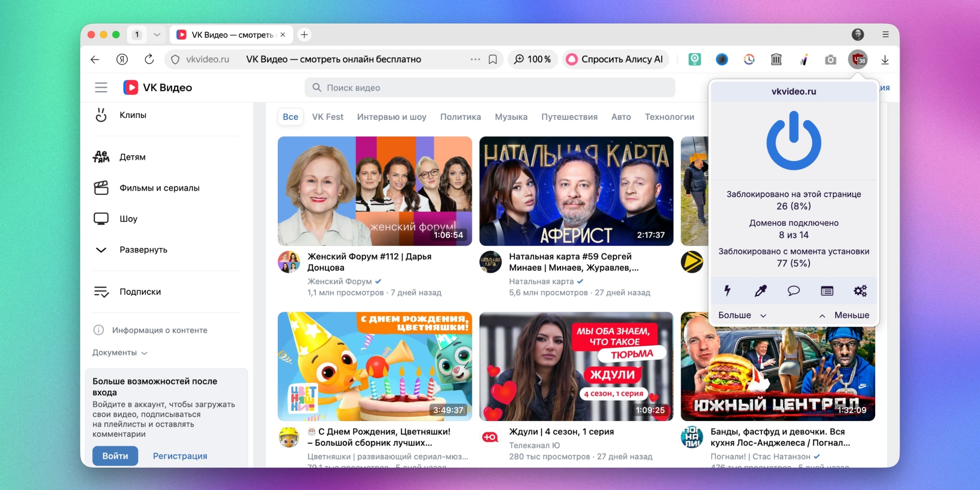Click the Регистрация link

180,456
